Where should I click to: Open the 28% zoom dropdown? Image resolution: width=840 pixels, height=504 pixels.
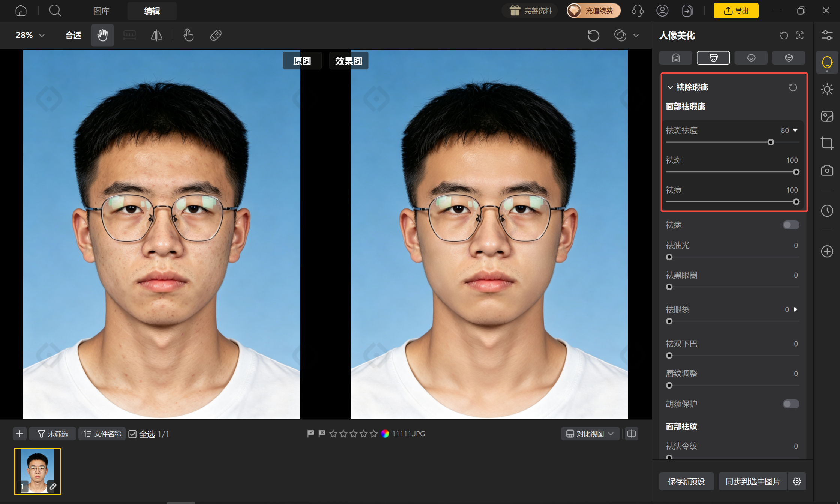tap(30, 35)
